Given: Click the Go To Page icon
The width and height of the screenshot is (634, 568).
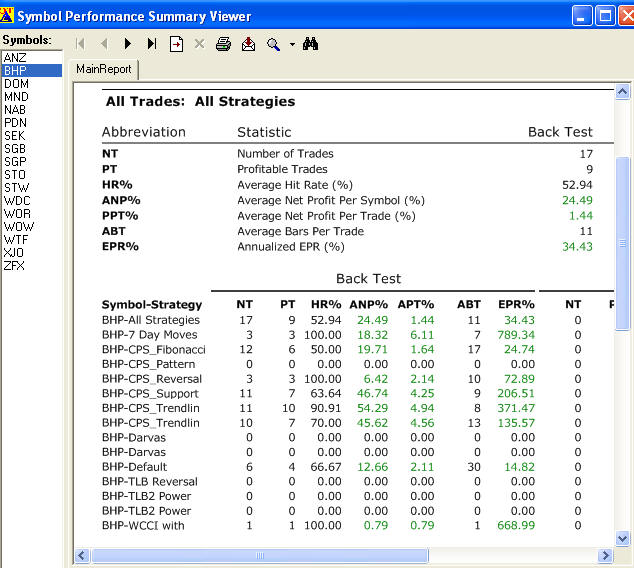Looking at the screenshot, I should pos(176,44).
